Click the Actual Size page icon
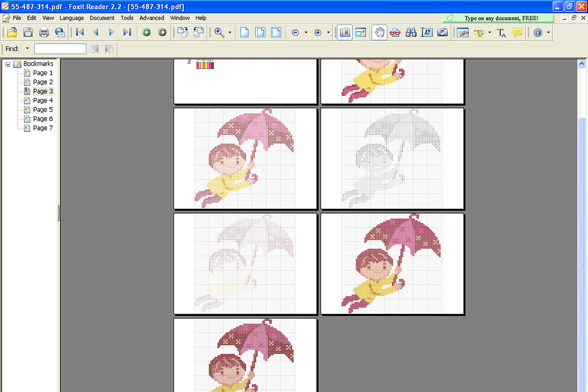The width and height of the screenshot is (588, 392). pos(245,33)
